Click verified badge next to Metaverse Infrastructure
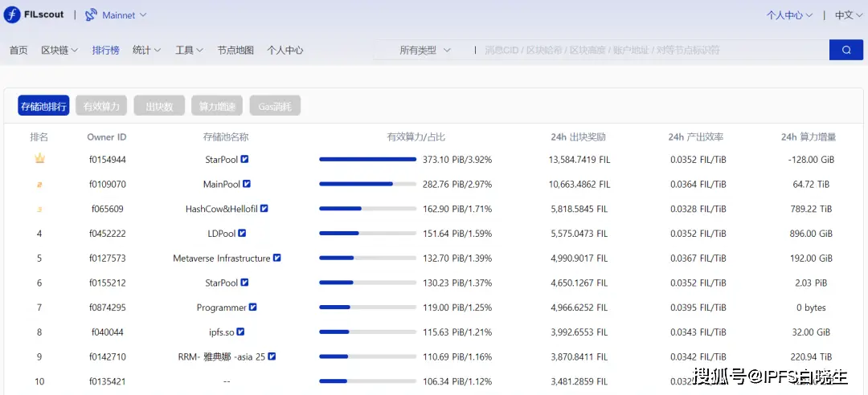The image size is (868, 395). (x=277, y=258)
